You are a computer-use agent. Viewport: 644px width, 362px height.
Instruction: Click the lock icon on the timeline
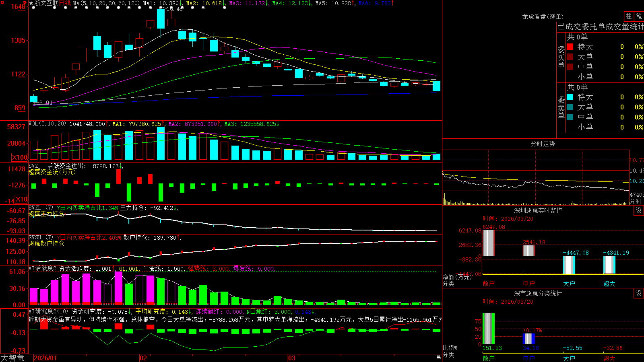click(438, 357)
